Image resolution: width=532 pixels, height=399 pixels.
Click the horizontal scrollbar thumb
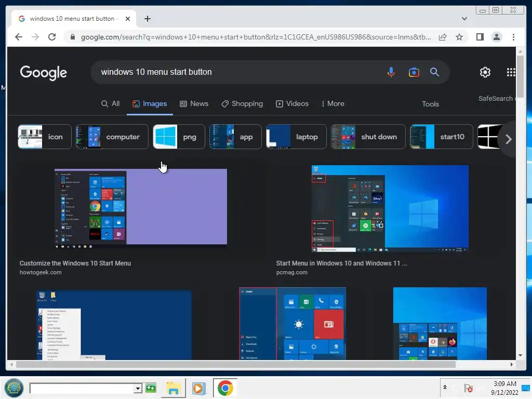pos(236,364)
